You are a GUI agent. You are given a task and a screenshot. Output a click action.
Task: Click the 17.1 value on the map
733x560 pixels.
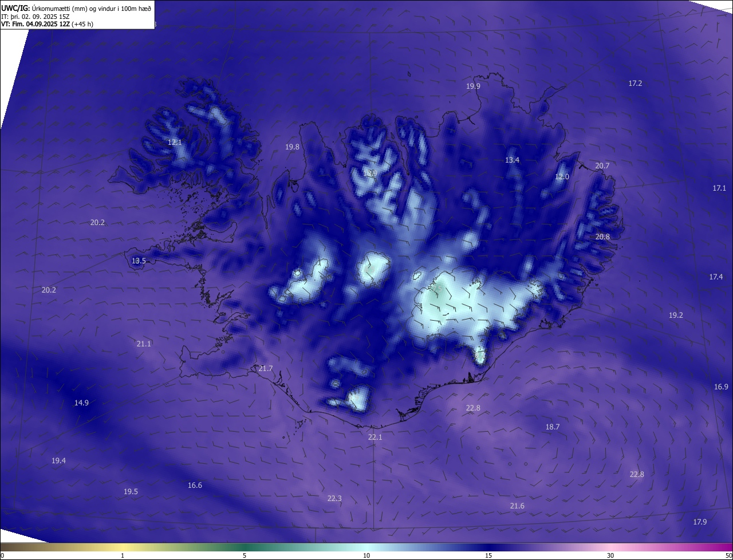[719, 188]
